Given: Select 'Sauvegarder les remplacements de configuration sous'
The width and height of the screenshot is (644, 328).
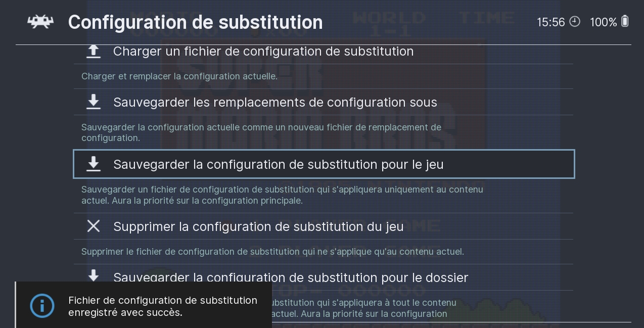Looking at the screenshot, I should 275,103.
